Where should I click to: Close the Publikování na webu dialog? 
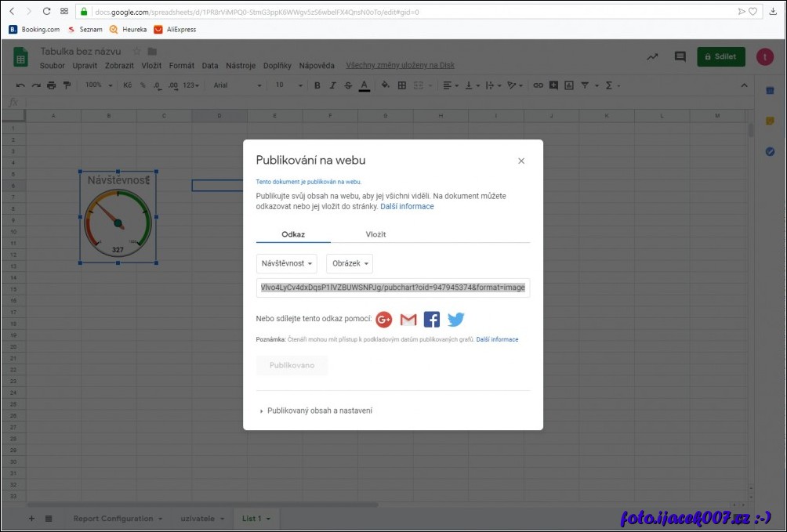pos(521,161)
